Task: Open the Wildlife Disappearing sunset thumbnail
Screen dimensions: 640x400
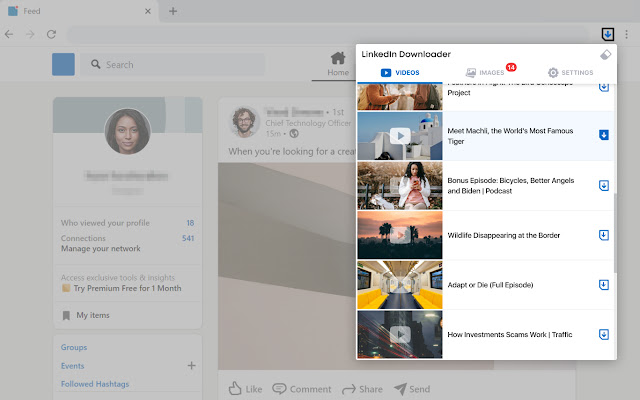Action: pos(400,235)
